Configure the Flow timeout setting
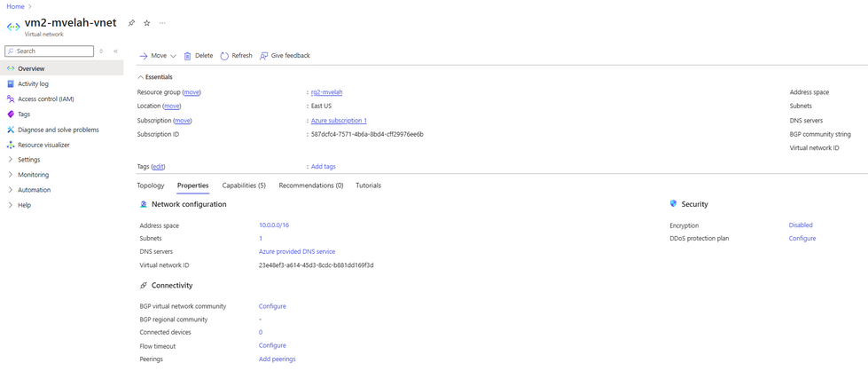 pyautogui.click(x=272, y=345)
